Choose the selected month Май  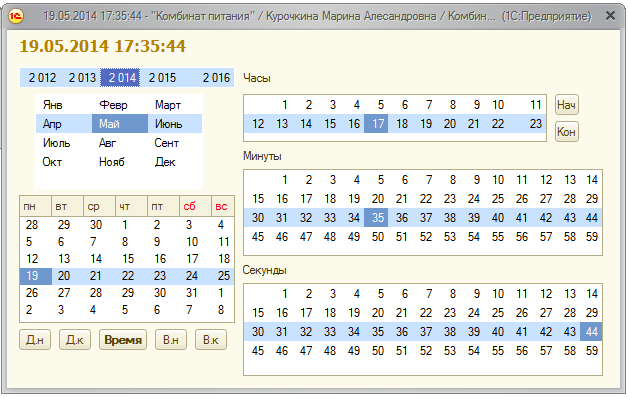(120, 124)
